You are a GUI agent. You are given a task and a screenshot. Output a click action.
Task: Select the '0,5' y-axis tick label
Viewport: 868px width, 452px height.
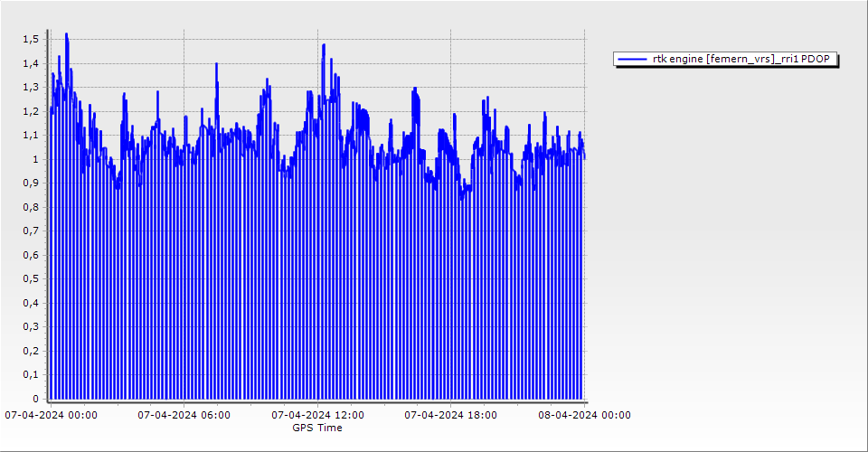(x=30, y=278)
